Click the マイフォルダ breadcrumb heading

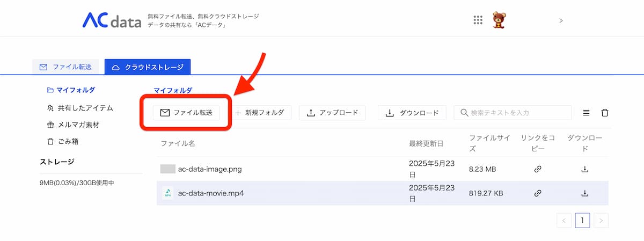tap(173, 91)
